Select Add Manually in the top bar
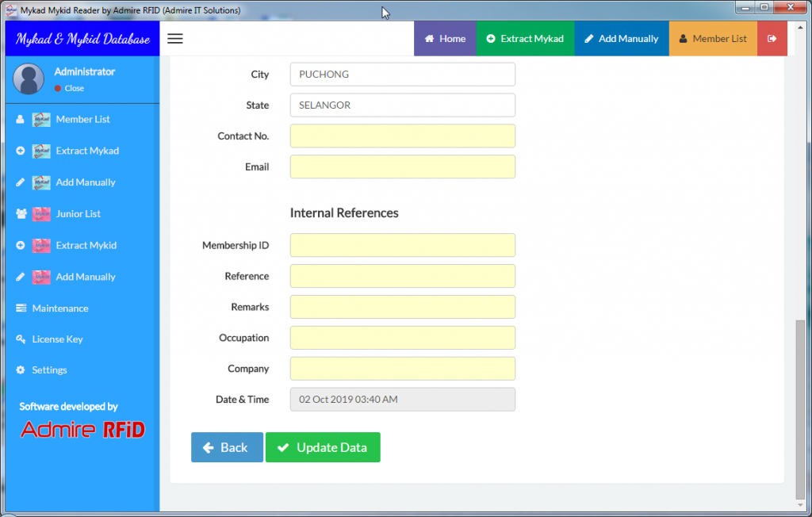This screenshot has width=812, height=517. tap(621, 39)
